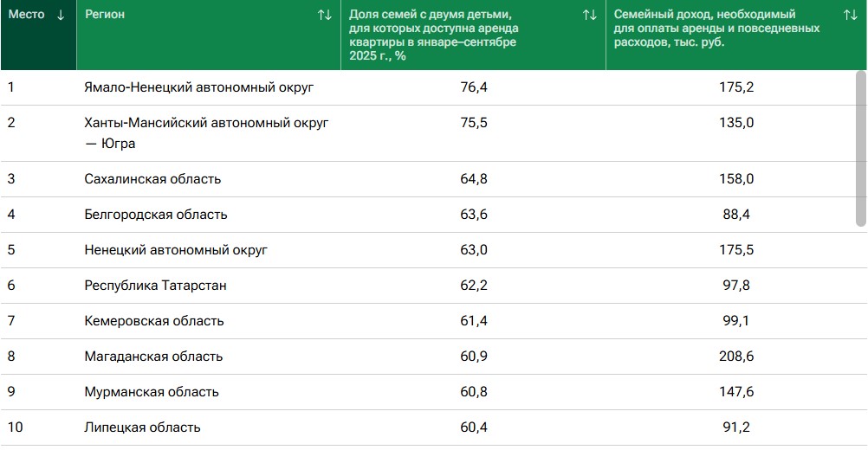The width and height of the screenshot is (868, 450).
Task: Click the 76,4 percentage value
Action: pos(473,87)
